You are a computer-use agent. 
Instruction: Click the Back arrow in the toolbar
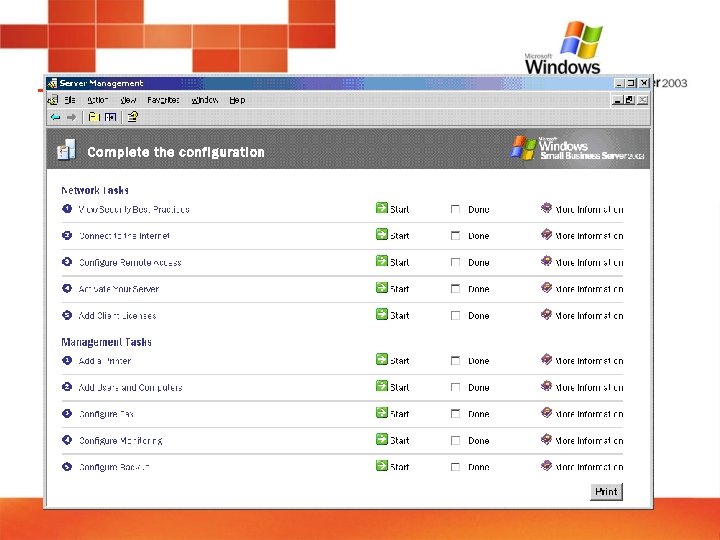point(56,117)
